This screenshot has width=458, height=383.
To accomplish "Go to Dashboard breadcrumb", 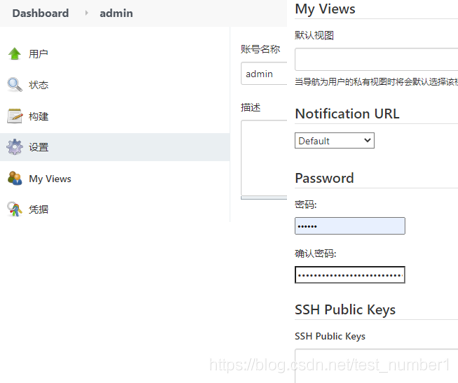I will (40, 13).
